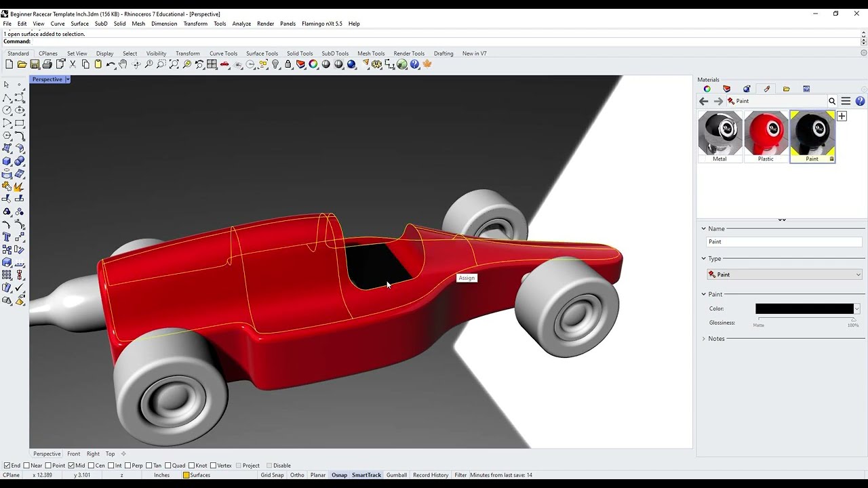Click the Glossiness slider track

click(x=808, y=319)
